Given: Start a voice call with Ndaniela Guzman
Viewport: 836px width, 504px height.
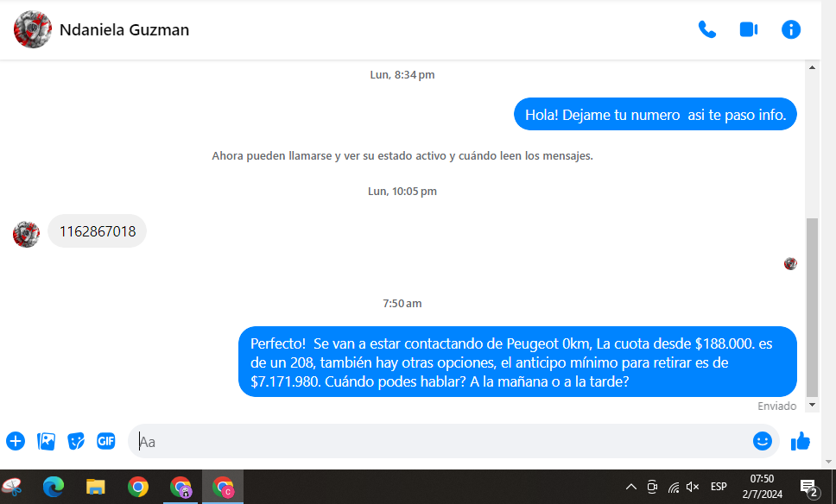Looking at the screenshot, I should (x=706, y=29).
